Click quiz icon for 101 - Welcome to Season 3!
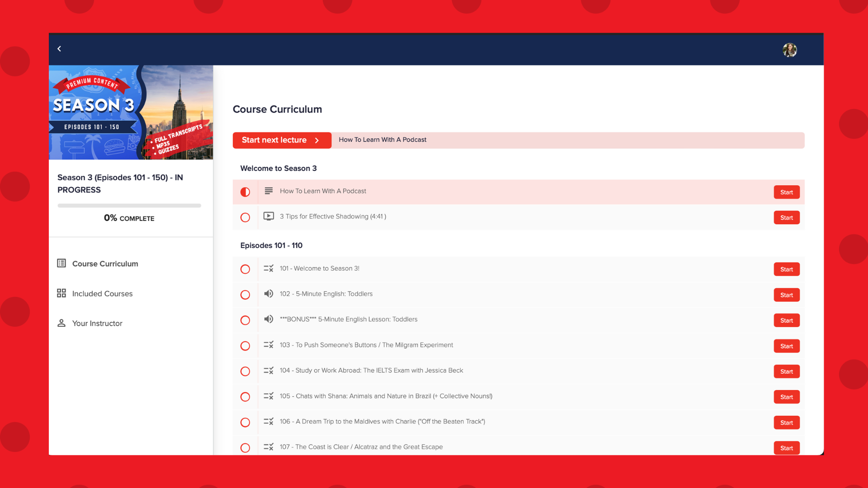Screen dimensions: 868x488 pyautogui.click(x=269, y=268)
